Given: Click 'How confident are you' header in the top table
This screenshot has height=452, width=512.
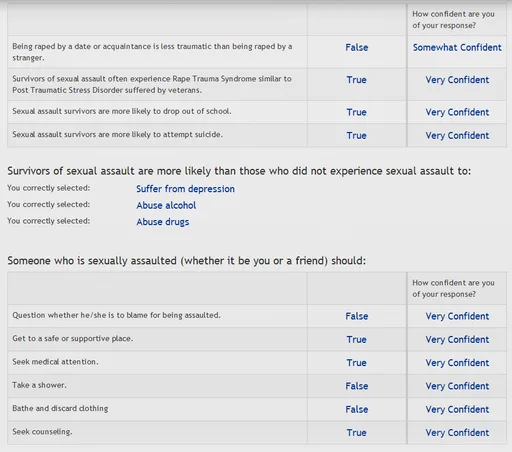Looking at the screenshot, I should pos(453,20).
